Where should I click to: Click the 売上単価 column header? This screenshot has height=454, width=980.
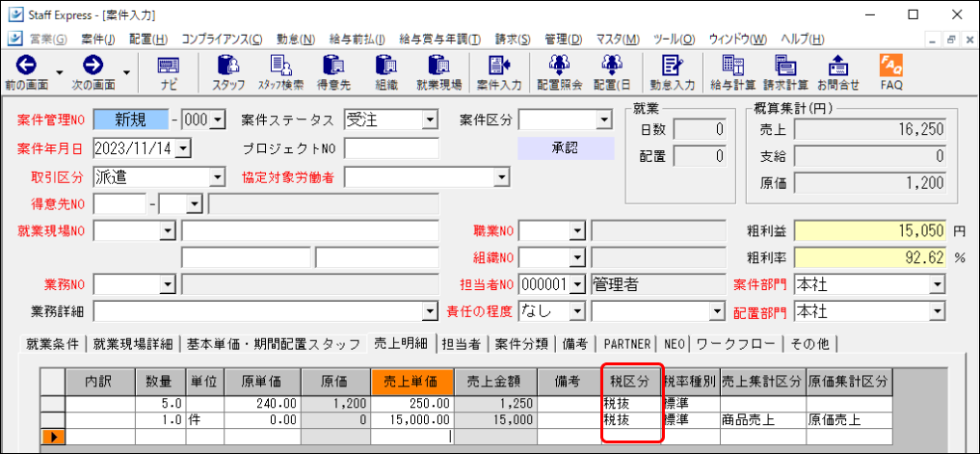(412, 382)
